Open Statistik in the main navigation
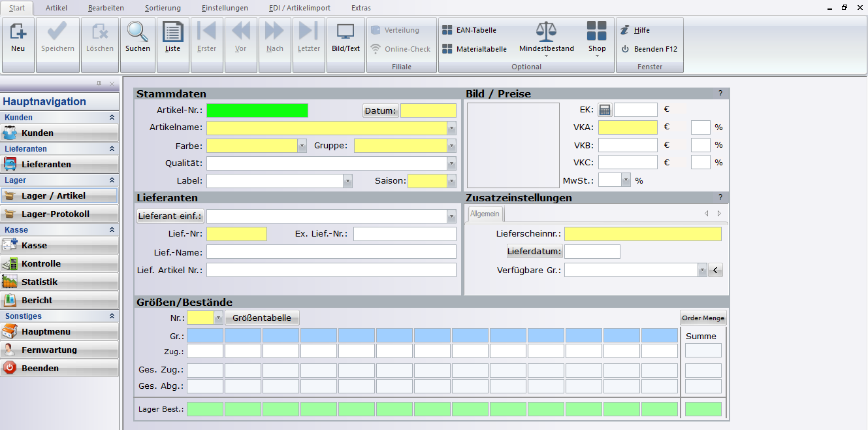This screenshot has height=430, width=868. pyautogui.click(x=59, y=282)
